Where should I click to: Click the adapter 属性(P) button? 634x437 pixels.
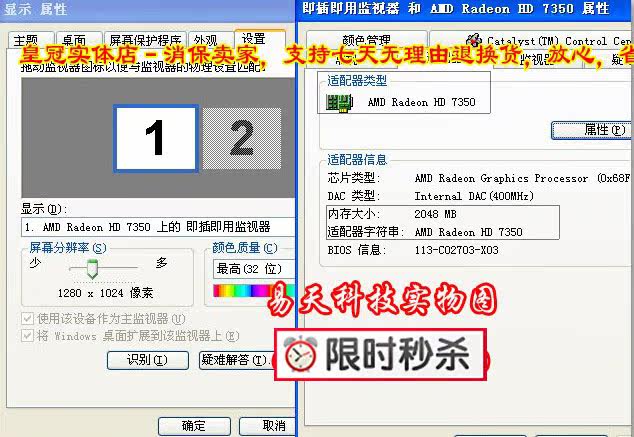click(x=592, y=130)
